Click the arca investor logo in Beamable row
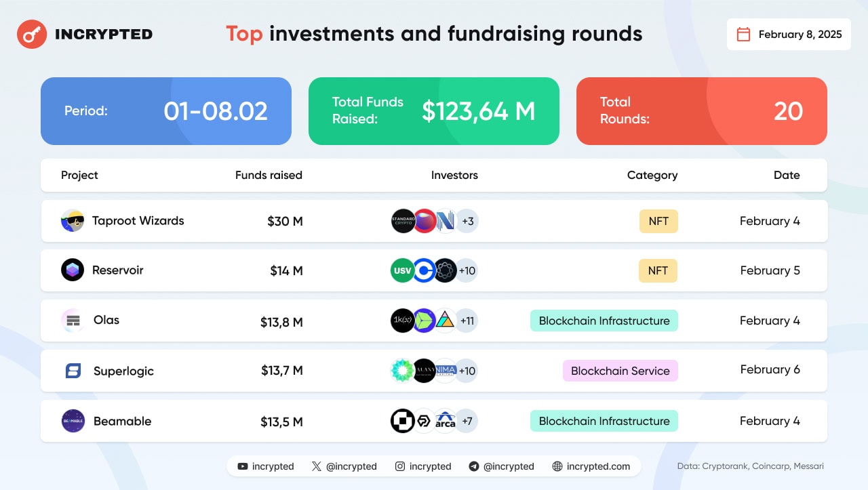Image resolution: width=868 pixels, height=490 pixels. [446, 421]
